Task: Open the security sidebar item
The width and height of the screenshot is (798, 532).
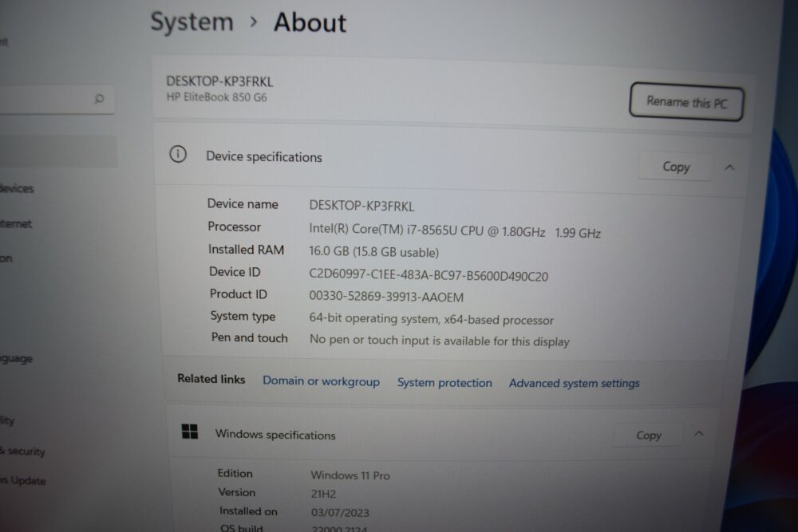Action: [23, 451]
